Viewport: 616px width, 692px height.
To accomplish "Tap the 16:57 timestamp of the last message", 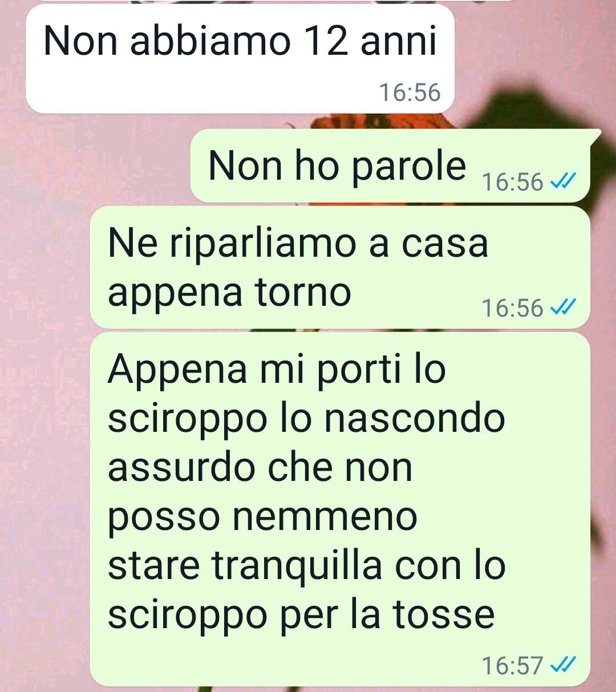I will [x=512, y=665].
